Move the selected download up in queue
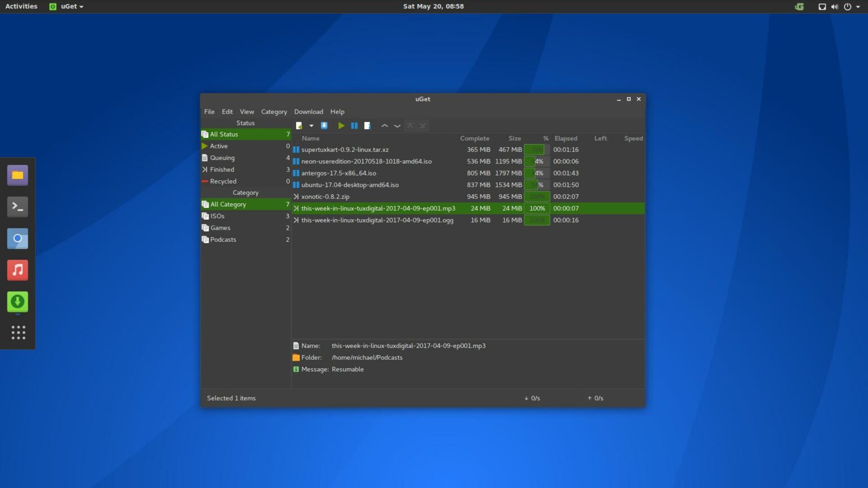868x488 pixels. click(x=385, y=125)
